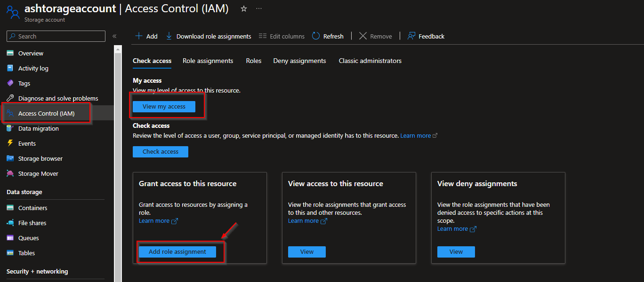The height and width of the screenshot is (282, 644).
Task: Refresh the role assignments view
Action: (327, 36)
